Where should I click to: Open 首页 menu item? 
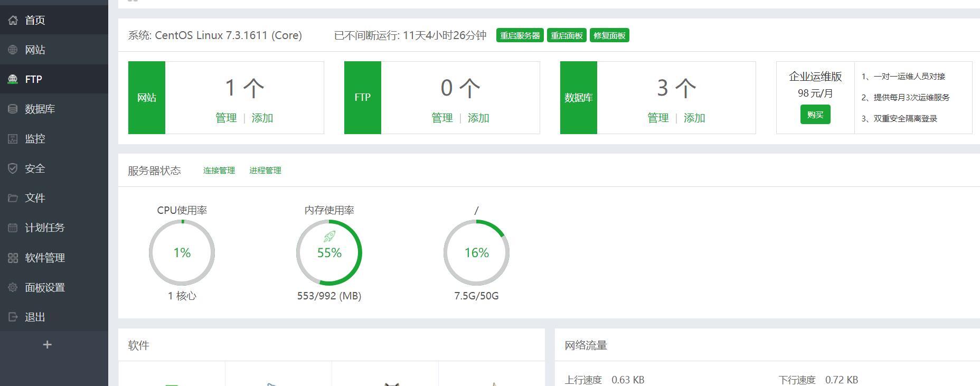coord(54,20)
